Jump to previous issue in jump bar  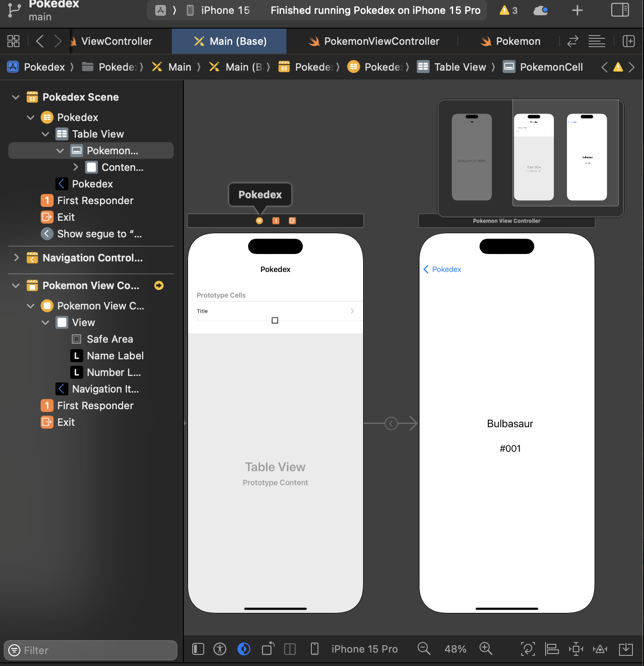[x=604, y=67]
